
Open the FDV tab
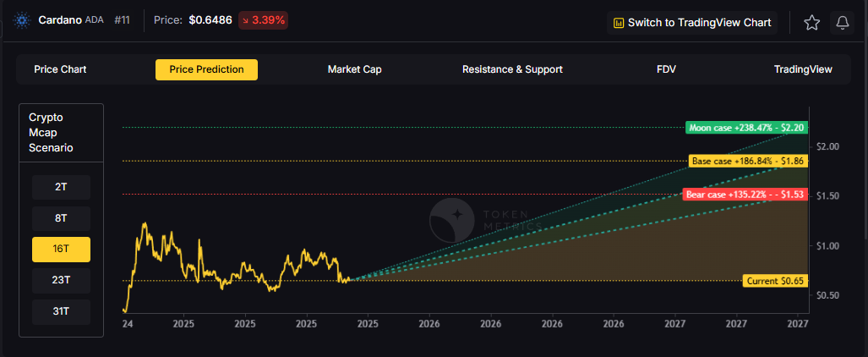click(666, 69)
